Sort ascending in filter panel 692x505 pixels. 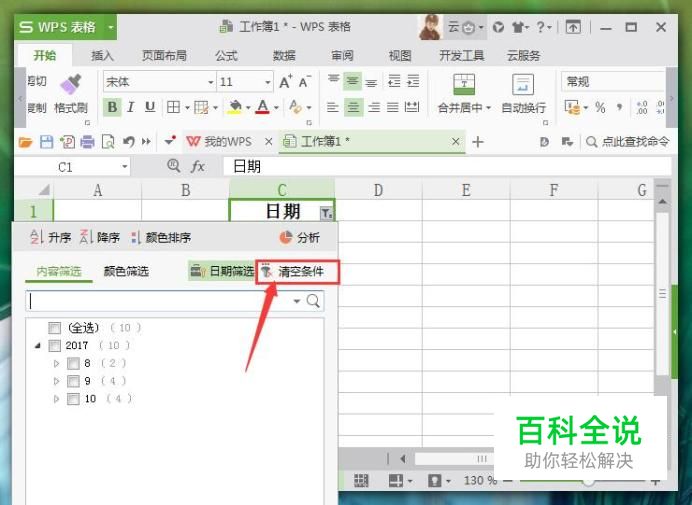pos(50,237)
